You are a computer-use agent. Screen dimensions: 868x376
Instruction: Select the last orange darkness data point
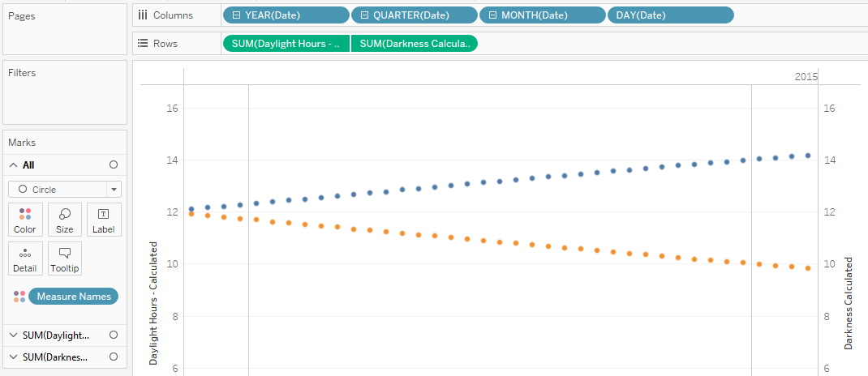(x=808, y=268)
